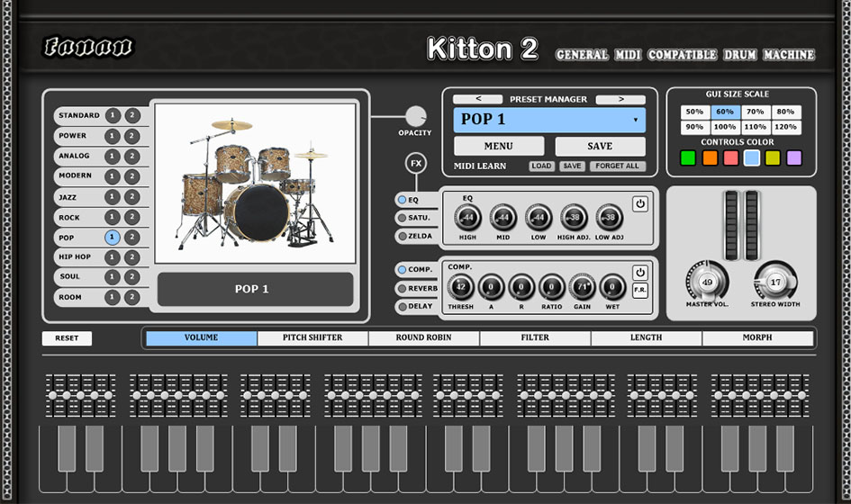
Task: Select Jazz kit variation 2
Action: [131, 197]
